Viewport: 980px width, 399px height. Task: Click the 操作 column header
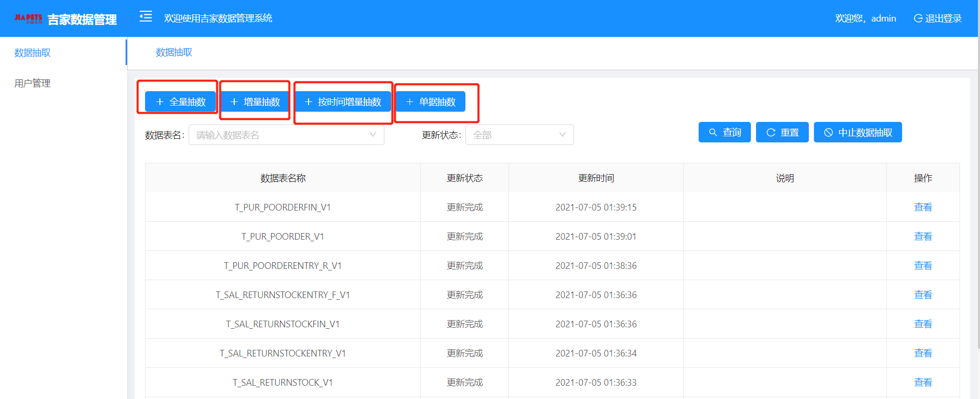[923, 178]
